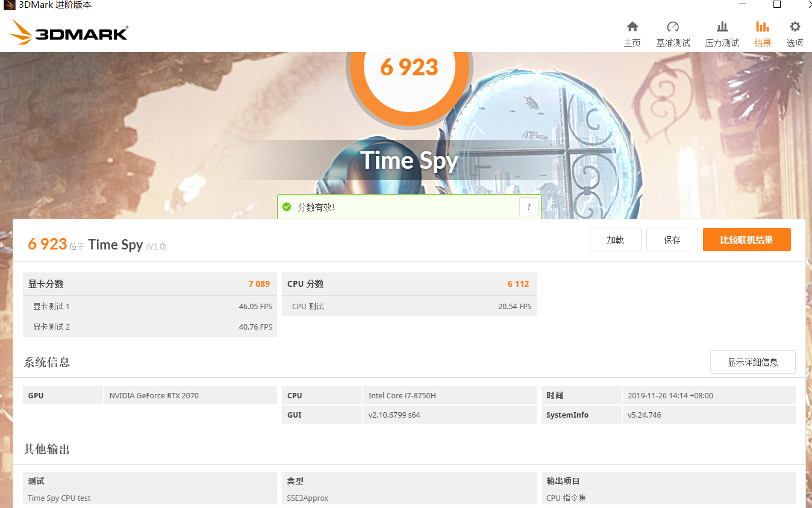Screen dimensions: 812x508
Task: Click the 40.76 FPS value
Action: click(x=255, y=327)
